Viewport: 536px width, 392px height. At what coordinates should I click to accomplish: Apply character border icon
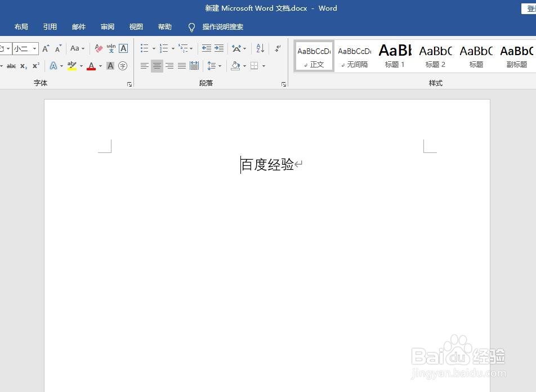click(123, 48)
